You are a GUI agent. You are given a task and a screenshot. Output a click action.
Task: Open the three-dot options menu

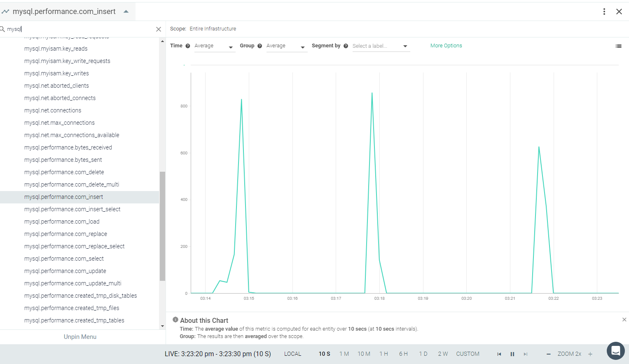click(604, 12)
